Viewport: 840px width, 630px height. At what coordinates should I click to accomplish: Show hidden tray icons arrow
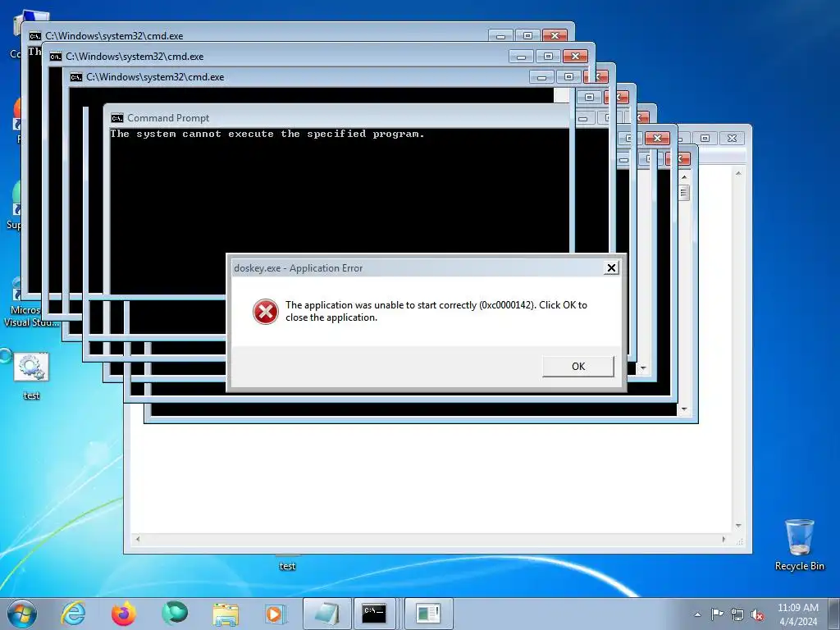pos(697,614)
